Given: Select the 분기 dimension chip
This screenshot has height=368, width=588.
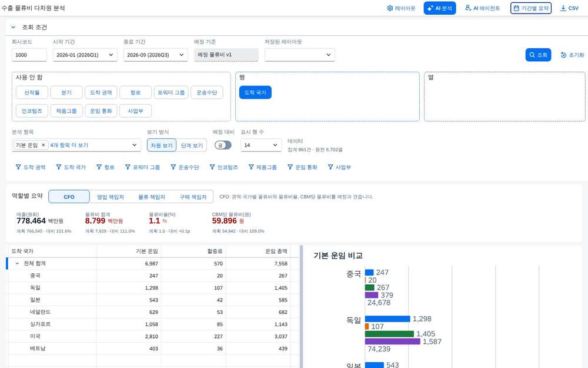Looking at the screenshot, I should coord(66,92).
